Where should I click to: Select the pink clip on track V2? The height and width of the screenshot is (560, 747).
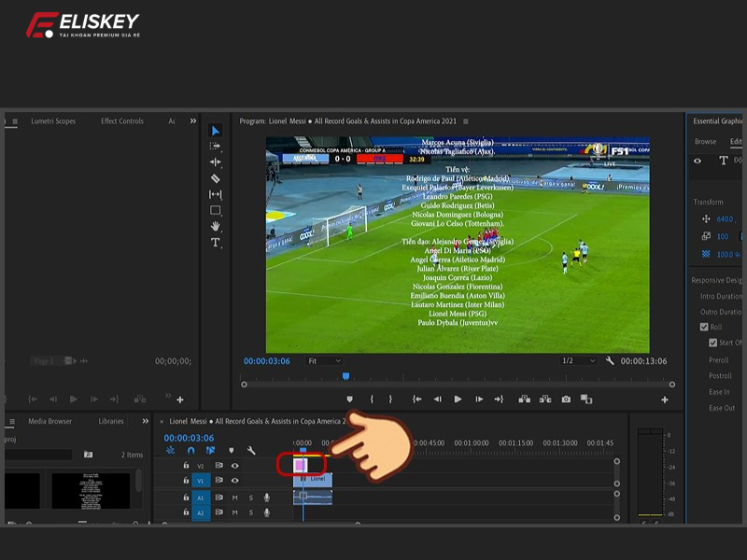point(302,464)
